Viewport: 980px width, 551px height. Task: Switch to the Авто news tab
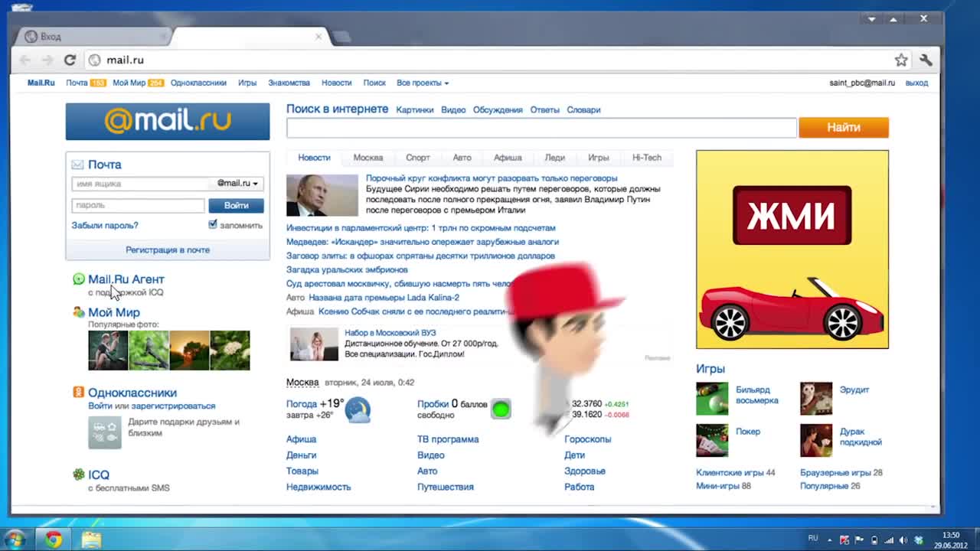click(462, 158)
